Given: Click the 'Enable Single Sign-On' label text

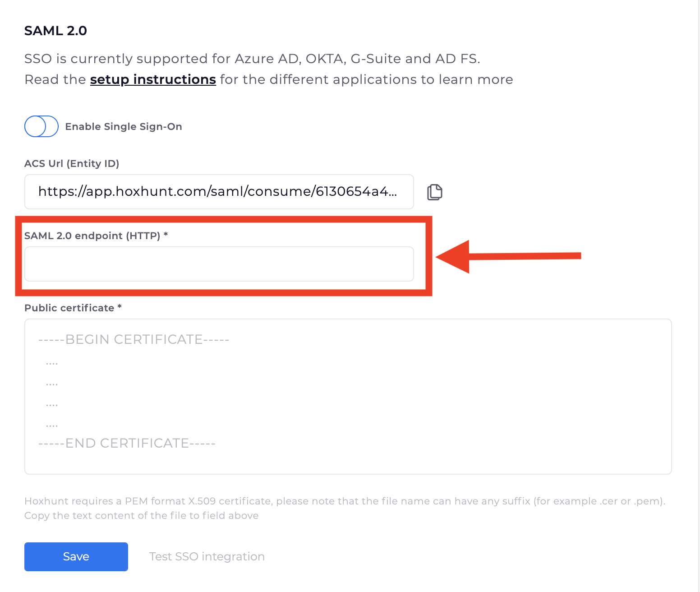Looking at the screenshot, I should click(x=124, y=127).
